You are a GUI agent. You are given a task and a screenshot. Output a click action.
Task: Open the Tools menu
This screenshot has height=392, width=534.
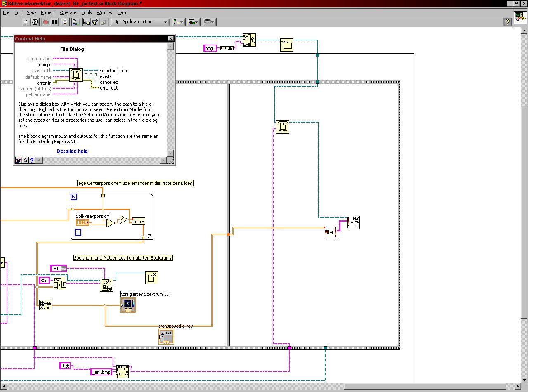click(x=87, y=12)
